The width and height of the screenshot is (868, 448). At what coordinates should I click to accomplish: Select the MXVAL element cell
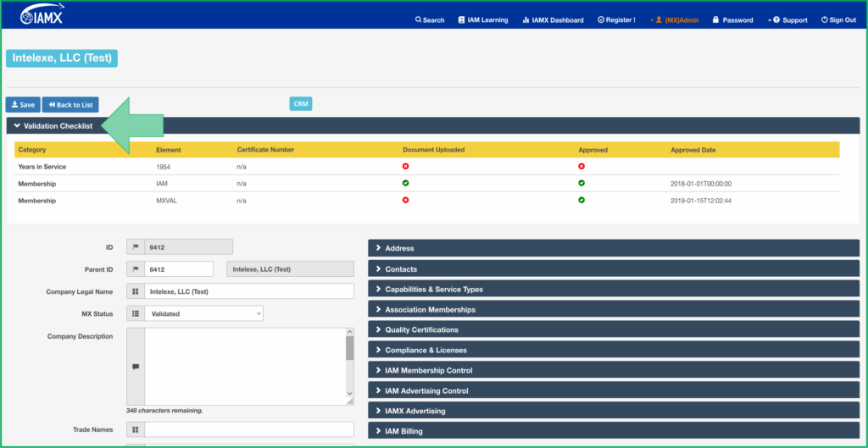(x=166, y=201)
